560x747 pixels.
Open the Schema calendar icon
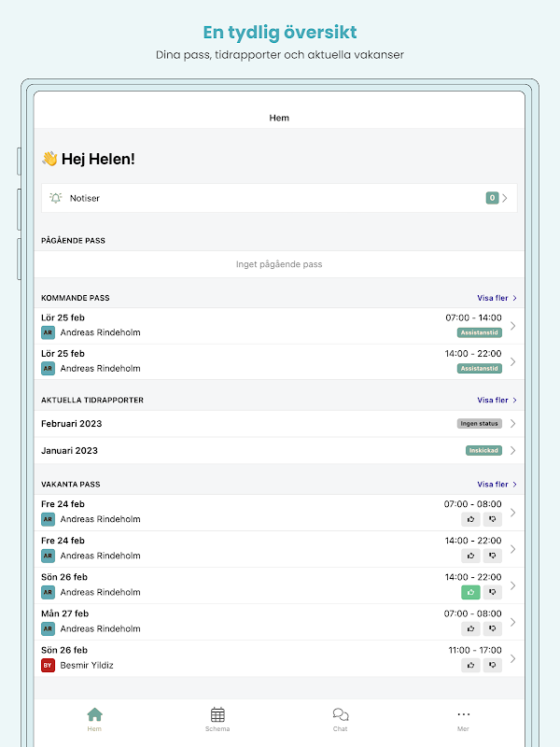[x=217, y=715]
